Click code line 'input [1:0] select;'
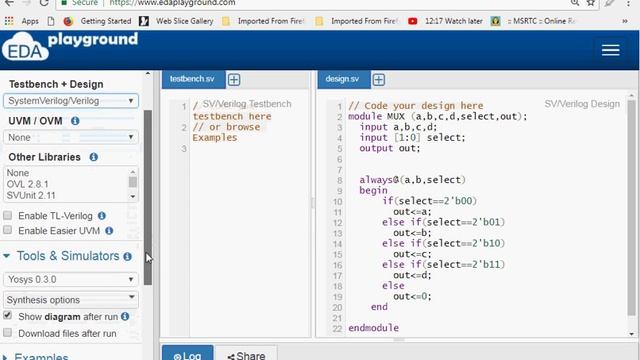This screenshot has width=640, height=360. (x=412, y=138)
